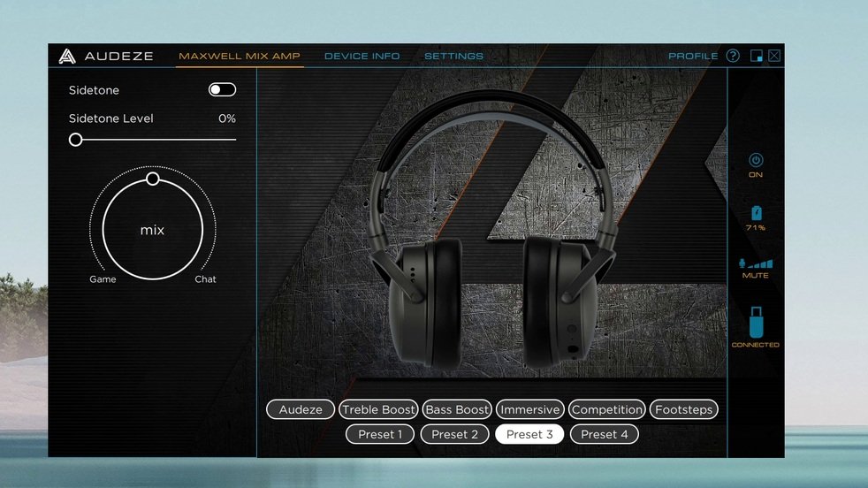Click the Sidetone Level label
The height and width of the screenshot is (488, 868).
point(111,118)
